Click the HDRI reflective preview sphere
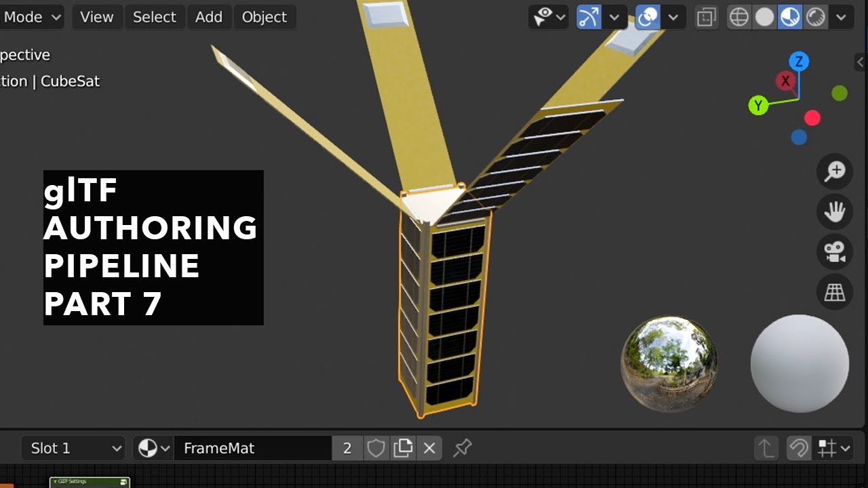Screen dimensions: 868x488 [669, 364]
